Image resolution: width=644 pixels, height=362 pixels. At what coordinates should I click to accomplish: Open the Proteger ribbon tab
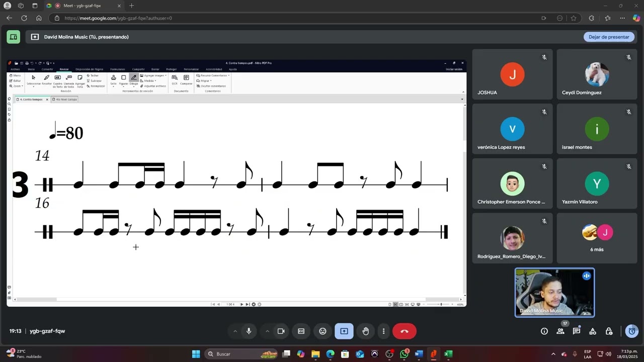(x=171, y=69)
